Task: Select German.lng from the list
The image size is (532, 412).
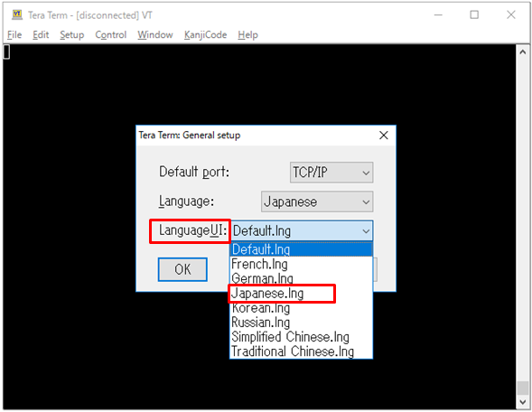Action: coord(301,278)
